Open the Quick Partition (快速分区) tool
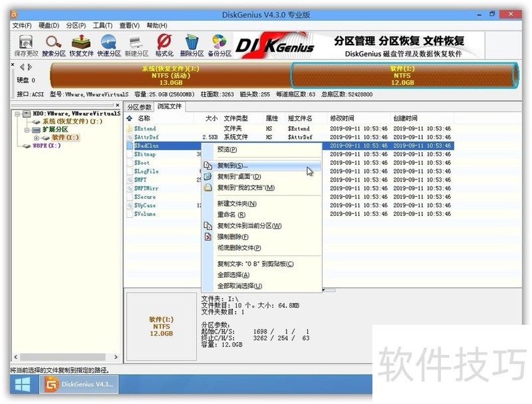This screenshot has width=532, height=404. (109, 45)
